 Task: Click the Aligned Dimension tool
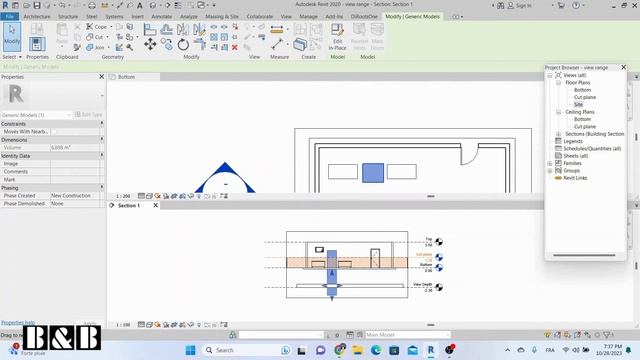coord(276,29)
